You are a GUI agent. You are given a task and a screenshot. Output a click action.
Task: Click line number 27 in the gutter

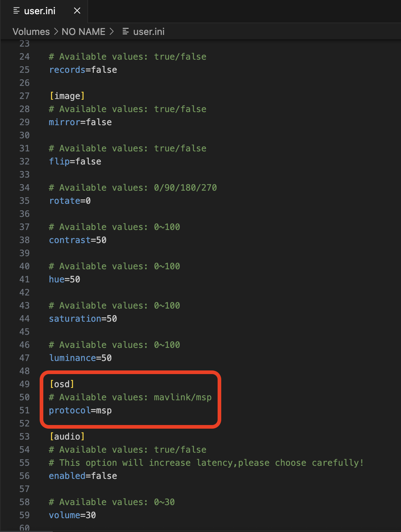click(x=24, y=96)
